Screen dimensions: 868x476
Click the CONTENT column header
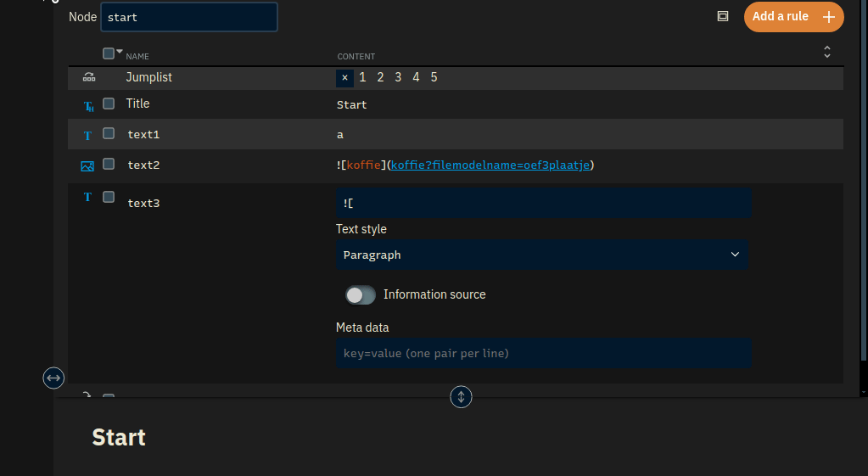pyautogui.click(x=356, y=57)
